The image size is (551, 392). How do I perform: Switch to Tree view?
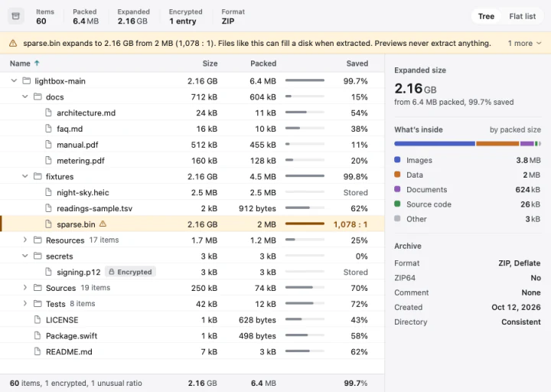point(486,16)
